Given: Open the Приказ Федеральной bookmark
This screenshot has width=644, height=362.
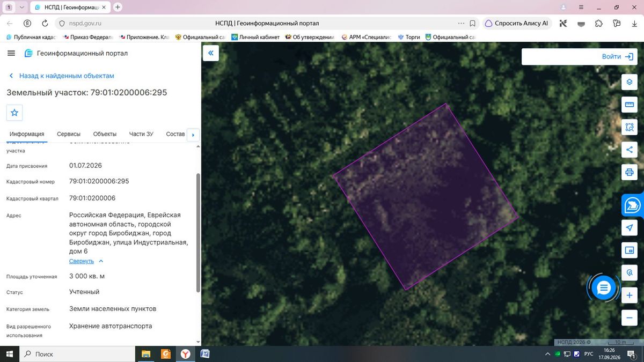Looking at the screenshot, I should (x=88, y=37).
